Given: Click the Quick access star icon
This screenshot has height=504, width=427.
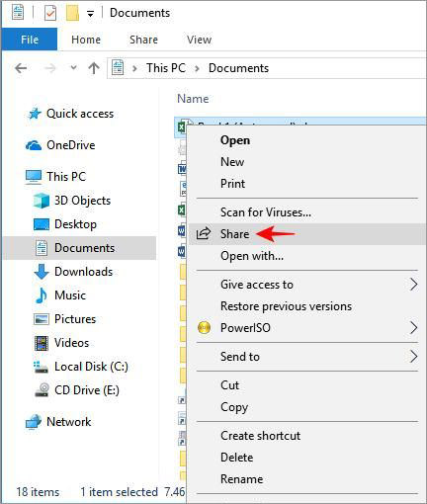Looking at the screenshot, I should (35, 114).
